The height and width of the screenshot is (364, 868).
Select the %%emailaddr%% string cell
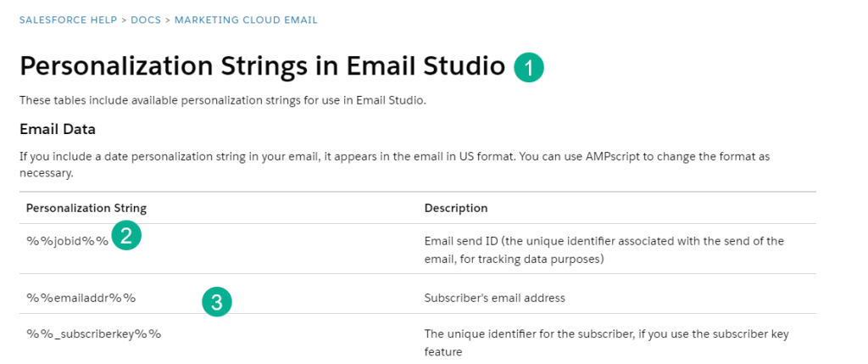click(81, 298)
